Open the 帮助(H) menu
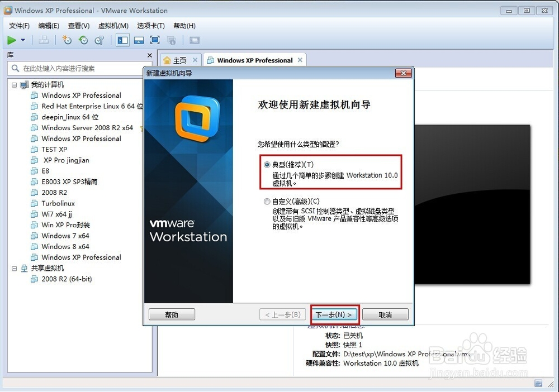Screen dimensions: 559x392 coord(184,26)
